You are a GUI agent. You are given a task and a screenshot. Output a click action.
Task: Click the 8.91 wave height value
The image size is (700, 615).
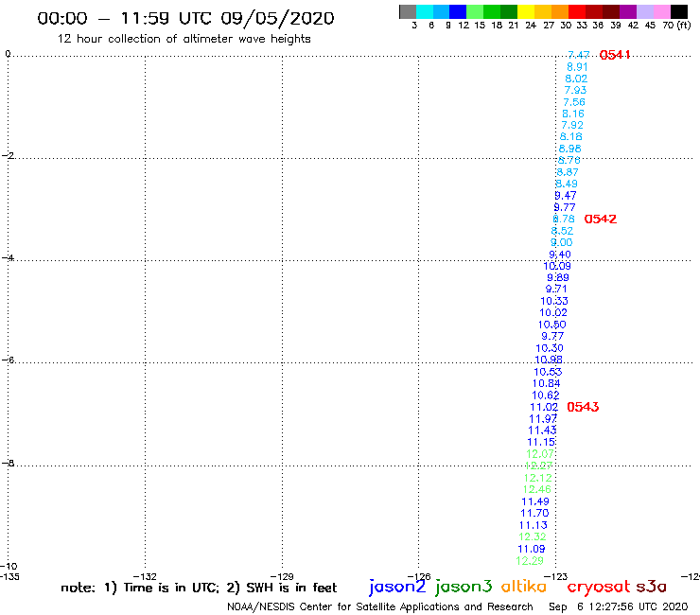(577, 67)
